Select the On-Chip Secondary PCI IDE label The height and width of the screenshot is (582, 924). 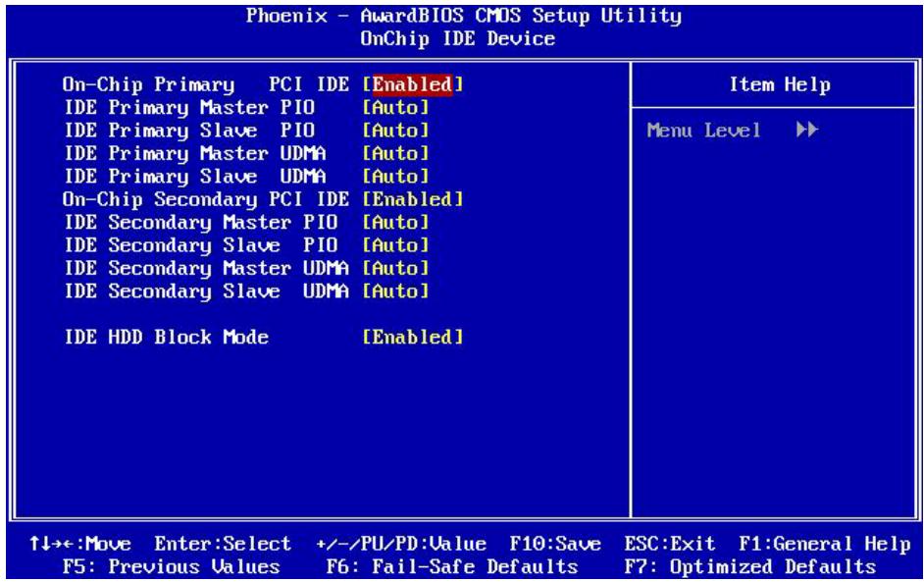pos(206,200)
